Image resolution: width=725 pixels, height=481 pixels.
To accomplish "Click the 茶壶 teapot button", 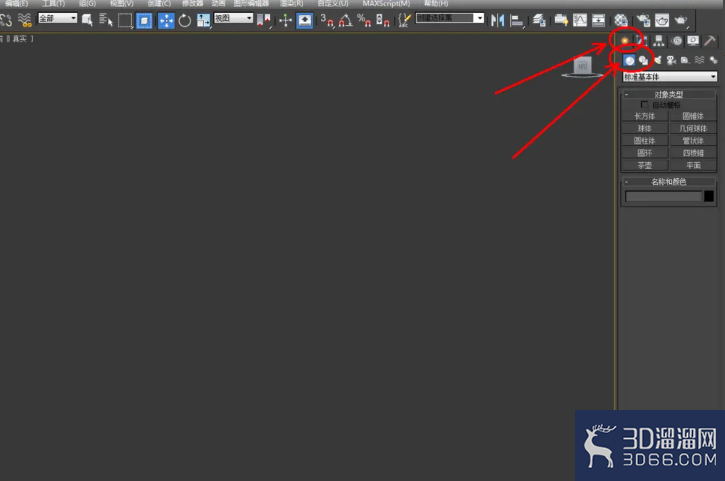I will (645, 165).
